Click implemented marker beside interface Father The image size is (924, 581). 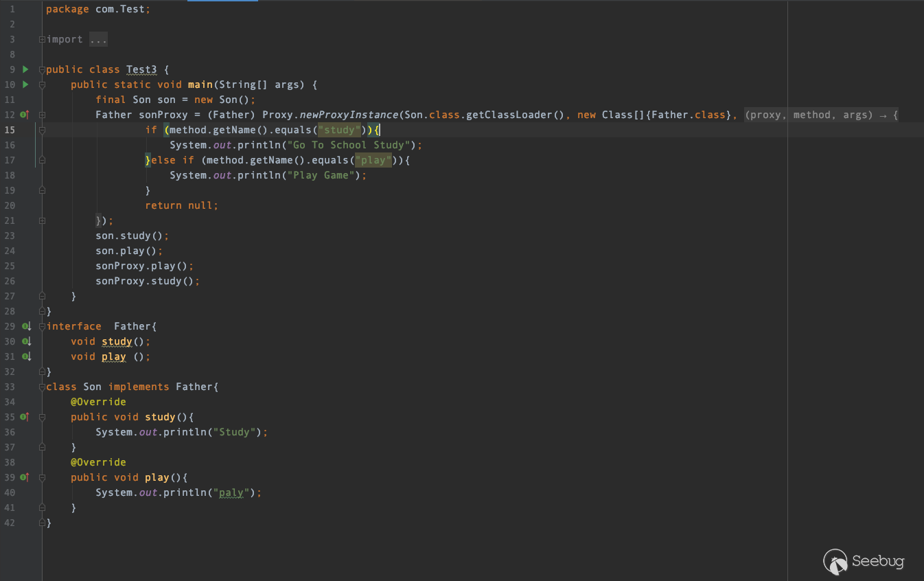[x=26, y=326]
